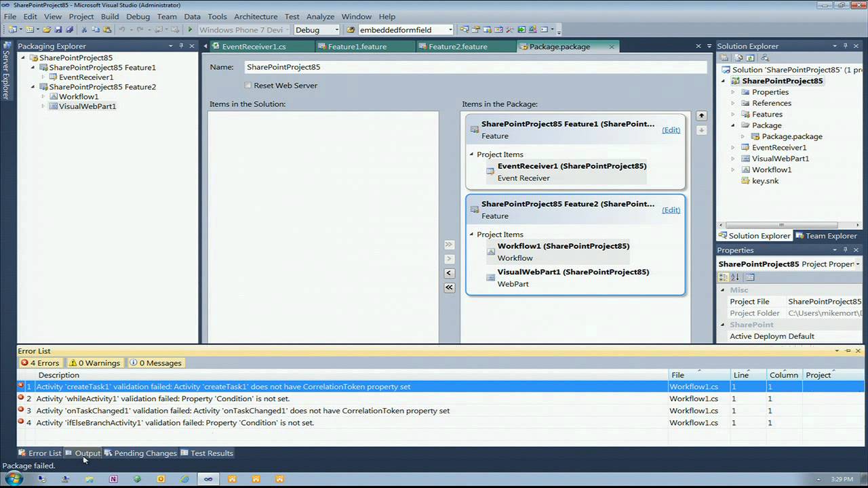The image size is (868, 488).
Task: Collapse Misc category in Properties panel
Action: pyautogui.click(x=723, y=290)
